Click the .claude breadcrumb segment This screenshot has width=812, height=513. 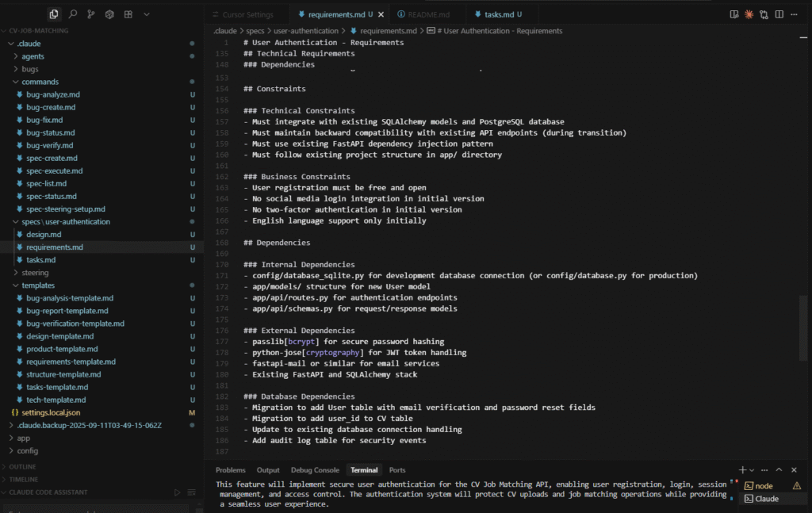pos(224,31)
